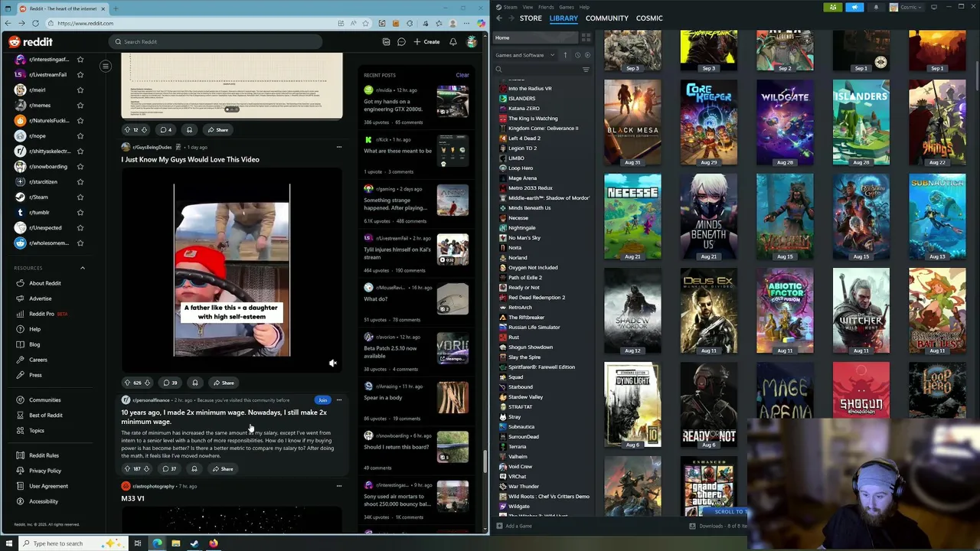Open Steam announcements blue megaphone button
Screen dimensions: 980x551
[854, 7]
